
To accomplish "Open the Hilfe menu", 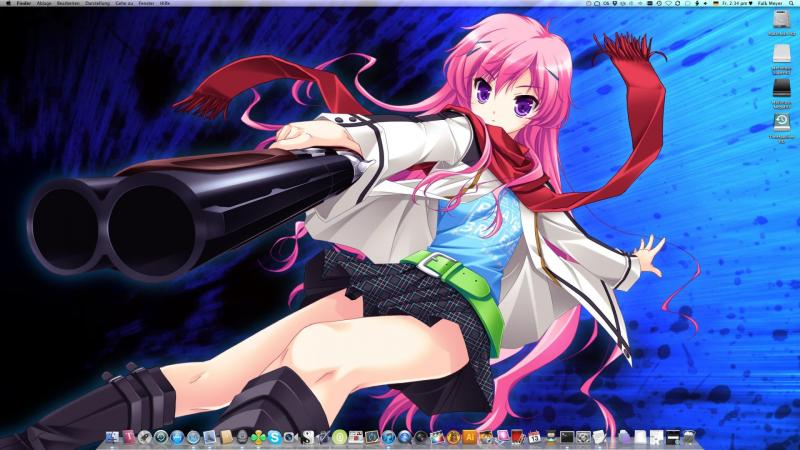I will click(165, 3).
